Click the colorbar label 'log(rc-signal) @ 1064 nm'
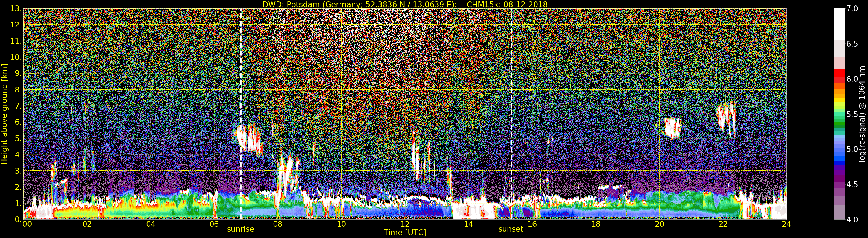 pos(862,114)
